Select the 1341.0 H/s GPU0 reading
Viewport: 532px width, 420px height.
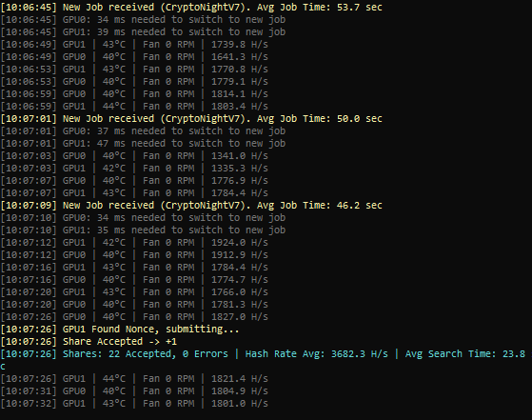point(240,156)
